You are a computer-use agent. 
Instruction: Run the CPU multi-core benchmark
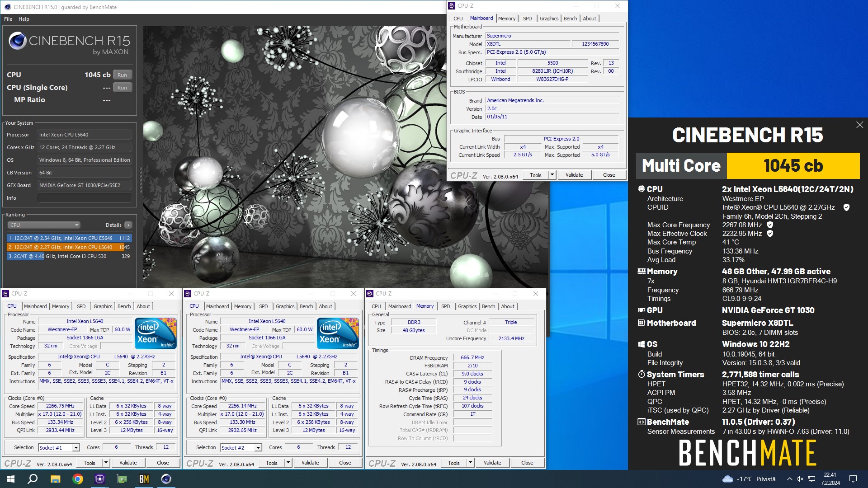click(x=122, y=75)
